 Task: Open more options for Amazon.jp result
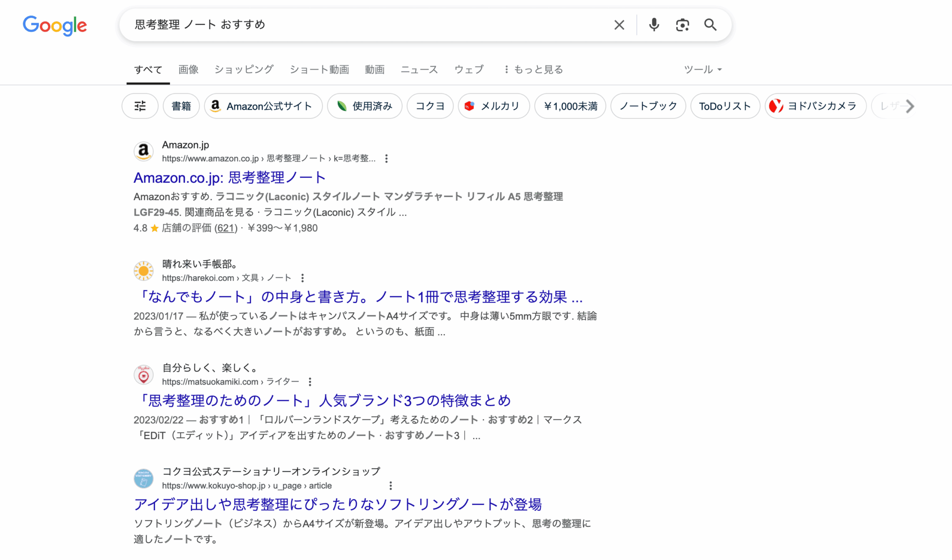(386, 159)
